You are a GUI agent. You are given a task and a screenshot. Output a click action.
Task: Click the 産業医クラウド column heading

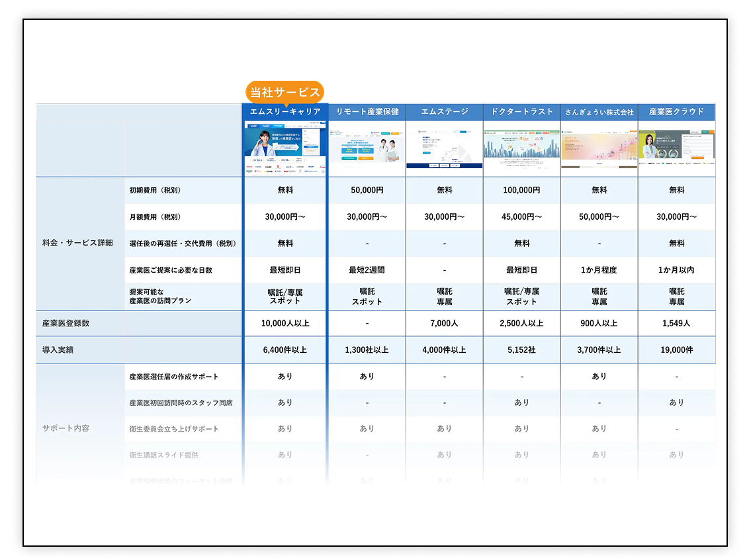[x=676, y=112]
